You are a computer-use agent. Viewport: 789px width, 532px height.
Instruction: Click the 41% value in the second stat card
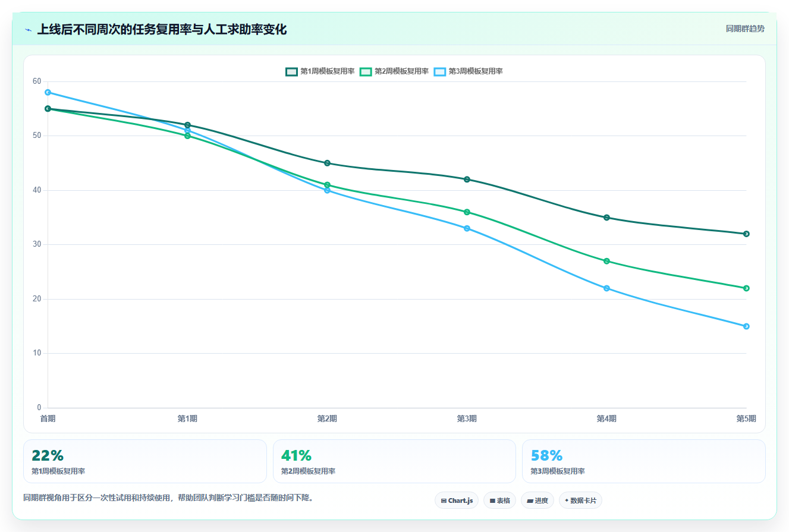(296, 456)
